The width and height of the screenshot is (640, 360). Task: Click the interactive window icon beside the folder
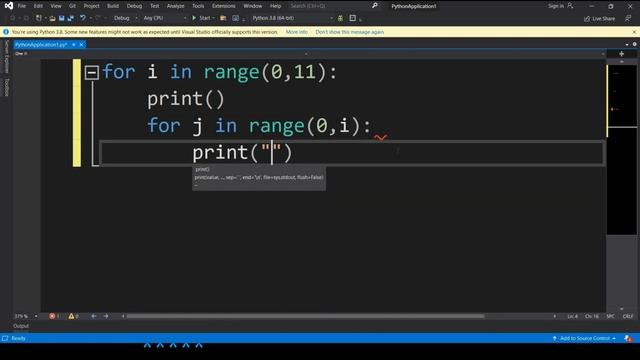236,18
